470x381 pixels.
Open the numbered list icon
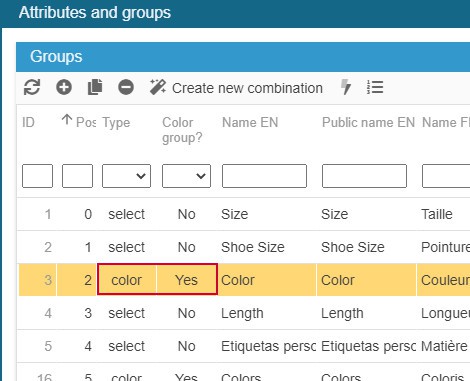pos(375,88)
